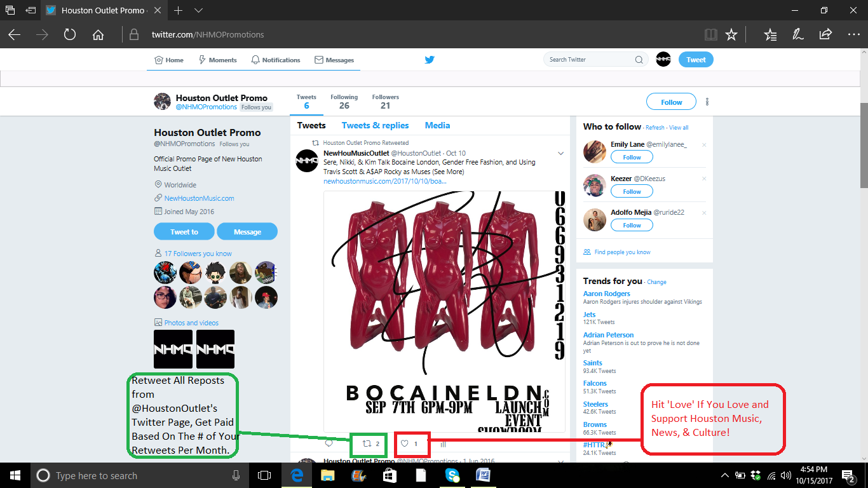Click Windows taskbar search box
The height and width of the screenshot is (488, 868).
click(139, 475)
